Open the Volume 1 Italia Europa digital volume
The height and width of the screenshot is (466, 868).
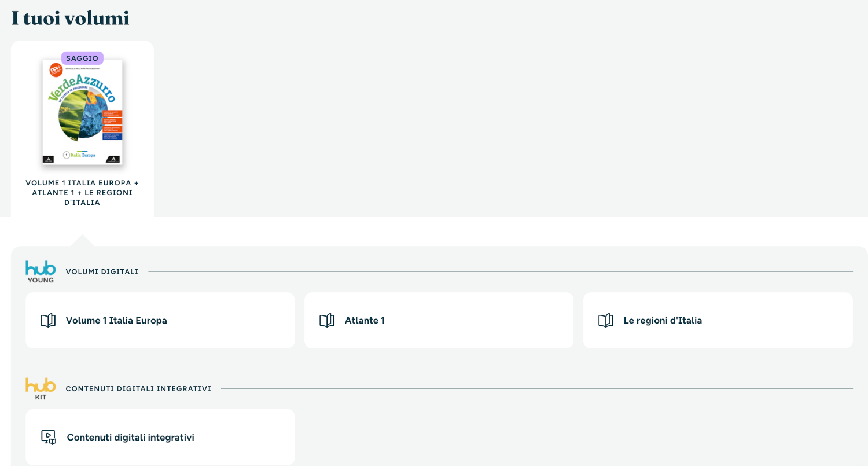pos(160,321)
